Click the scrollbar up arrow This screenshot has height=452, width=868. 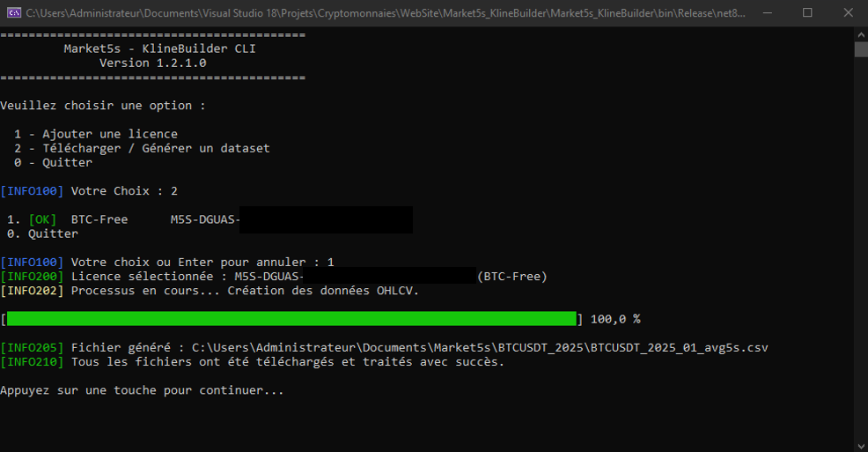click(861, 33)
